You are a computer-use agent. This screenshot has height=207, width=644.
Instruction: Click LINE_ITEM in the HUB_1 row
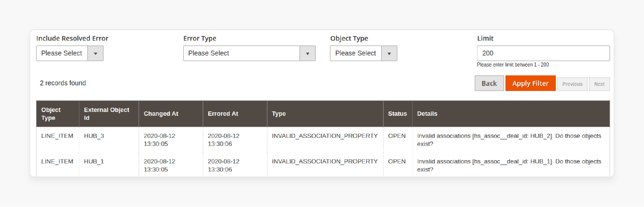point(57,162)
